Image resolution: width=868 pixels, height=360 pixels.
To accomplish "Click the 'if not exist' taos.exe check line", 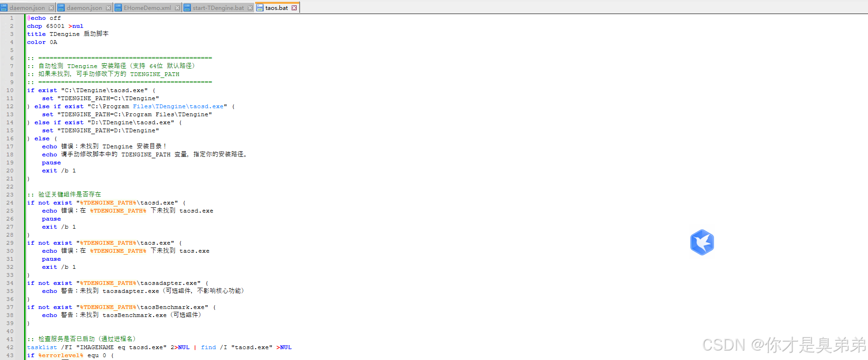I will coord(104,243).
